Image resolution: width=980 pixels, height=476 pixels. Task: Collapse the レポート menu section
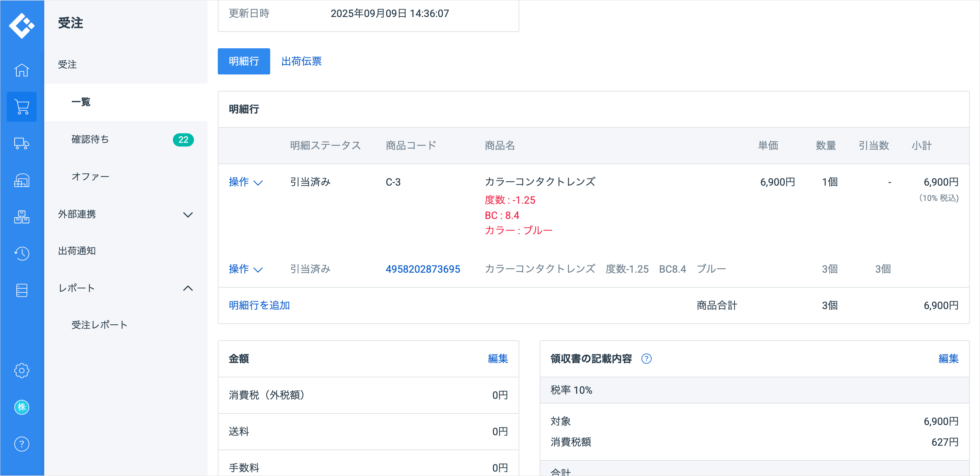pos(187,288)
